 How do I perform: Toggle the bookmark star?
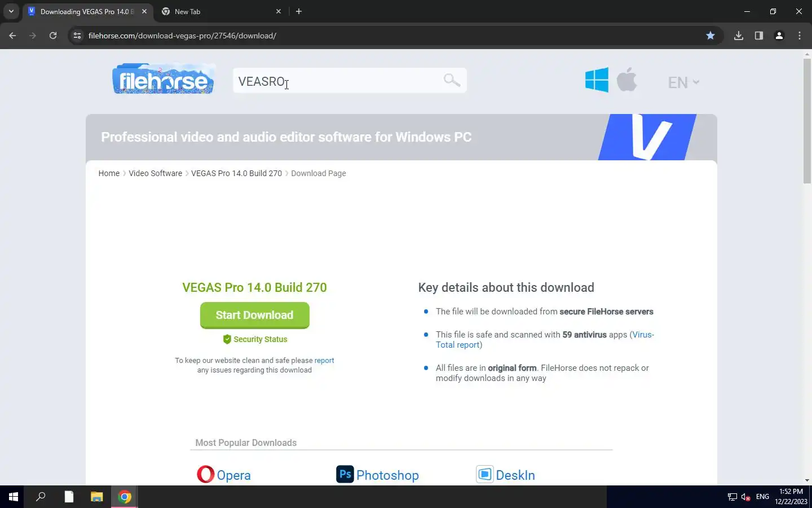click(710, 36)
